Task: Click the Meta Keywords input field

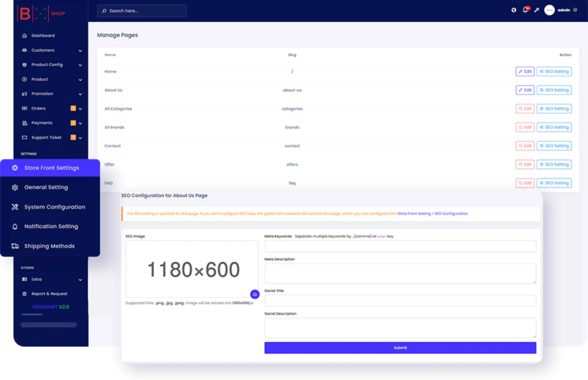Action: (400, 246)
